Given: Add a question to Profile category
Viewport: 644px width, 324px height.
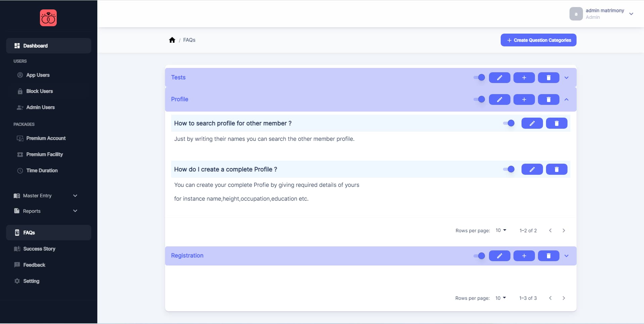Looking at the screenshot, I should 524,99.
